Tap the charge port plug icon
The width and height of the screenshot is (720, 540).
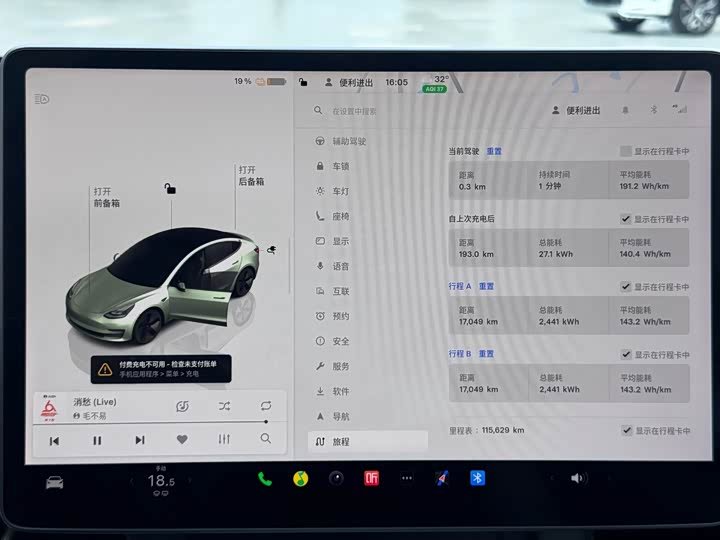(272, 250)
